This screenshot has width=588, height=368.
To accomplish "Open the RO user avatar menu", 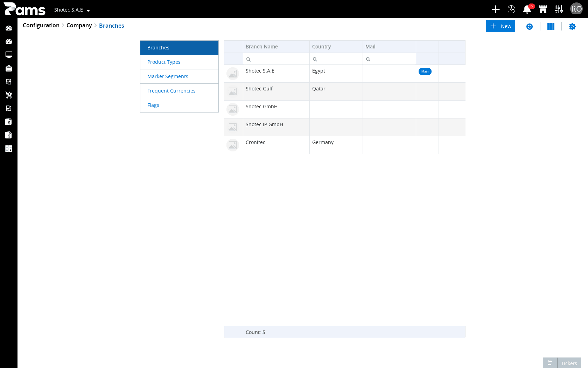I will (576, 9).
